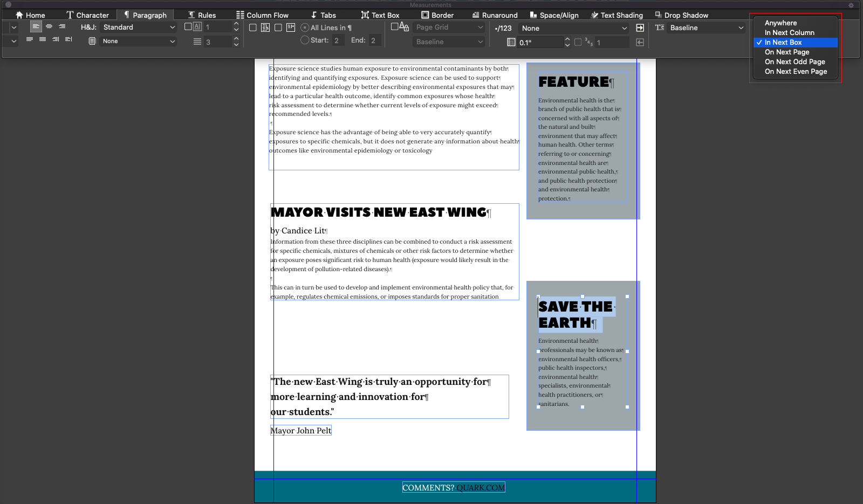Click the decrease indent arrow icon

(640, 42)
